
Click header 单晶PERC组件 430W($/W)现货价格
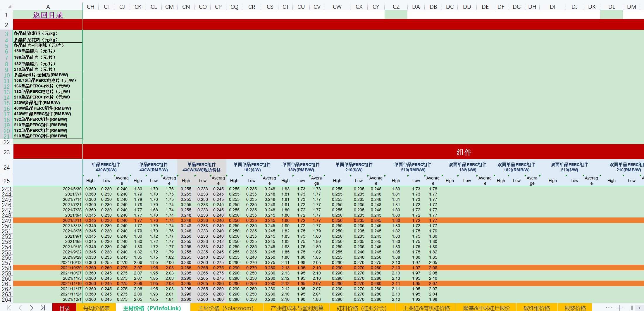(x=202, y=167)
